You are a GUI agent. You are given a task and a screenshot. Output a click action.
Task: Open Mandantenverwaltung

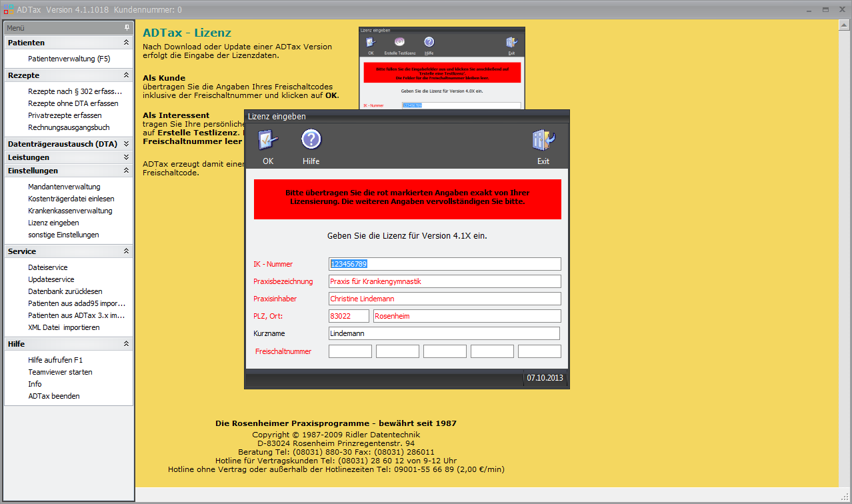64,187
